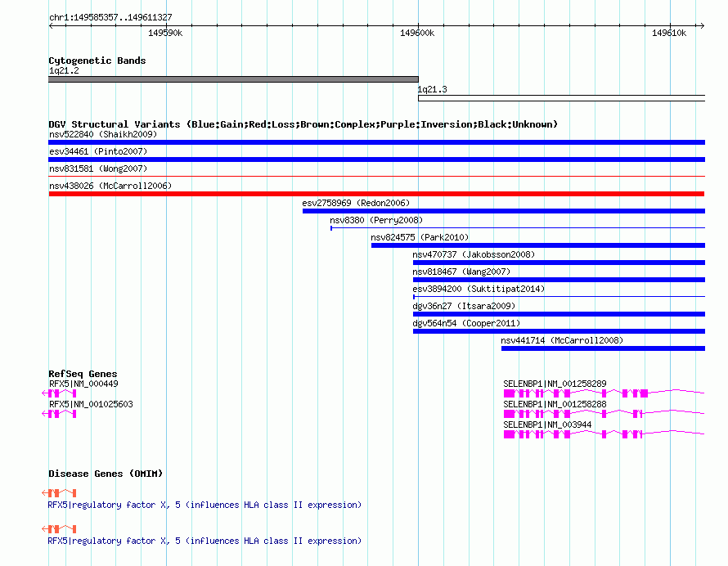728x566 pixels.
Task: Open the RFX5|NM_001025603 transcript label
Action: [91, 404]
